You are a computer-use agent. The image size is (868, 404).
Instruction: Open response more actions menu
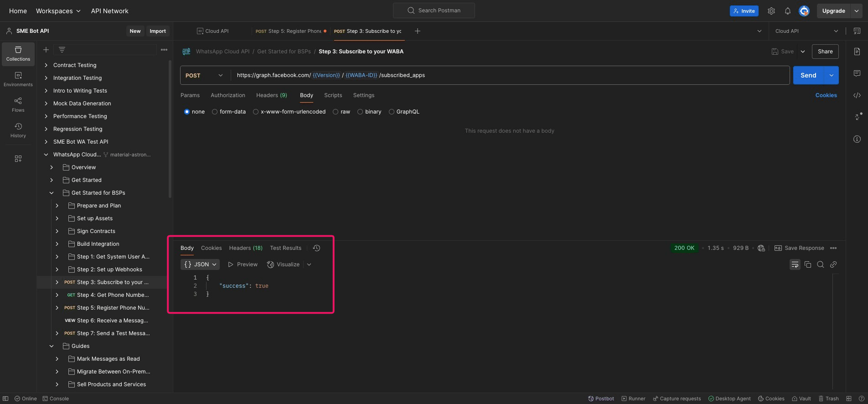tap(833, 248)
